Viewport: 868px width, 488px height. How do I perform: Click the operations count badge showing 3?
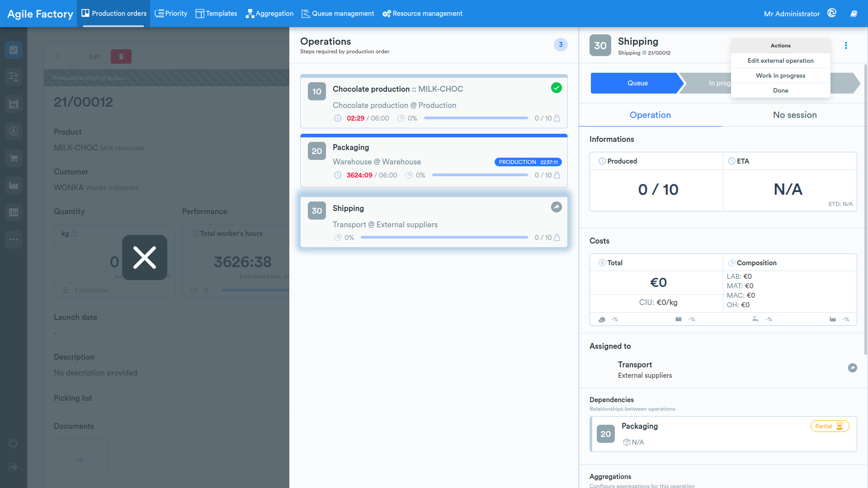(x=561, y=45)
